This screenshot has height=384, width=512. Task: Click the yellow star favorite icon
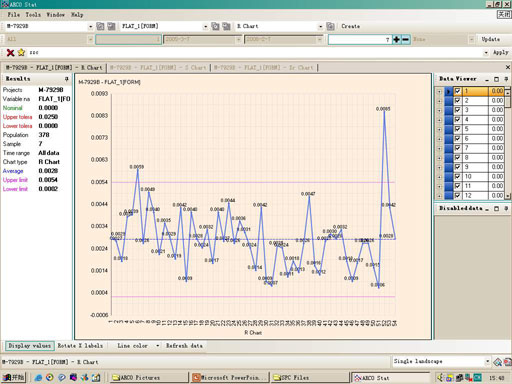tap(21, 52)
